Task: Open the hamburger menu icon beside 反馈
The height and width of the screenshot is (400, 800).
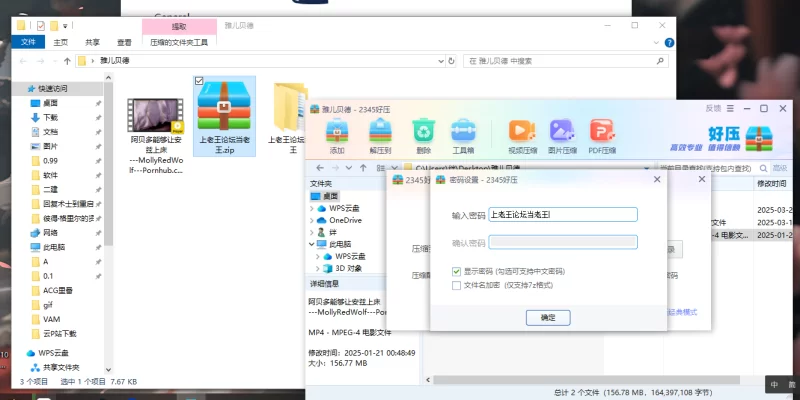Action: tap(730, 108)
